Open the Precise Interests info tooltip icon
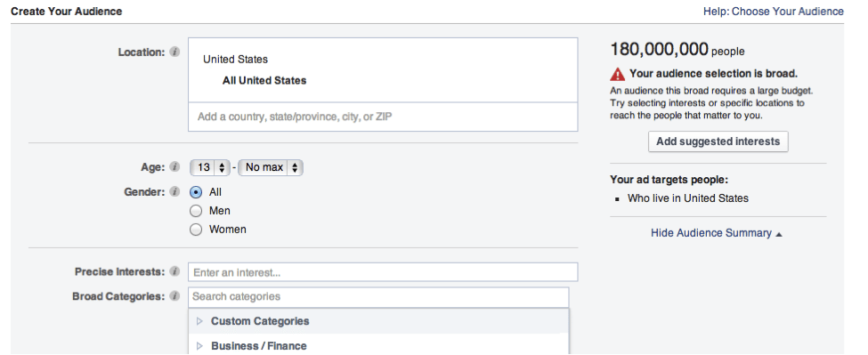Viewport: 868px width, 355px height. tap(174, 271)
